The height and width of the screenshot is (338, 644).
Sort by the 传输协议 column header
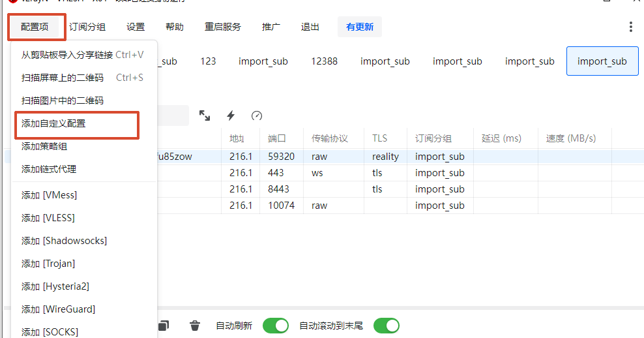point(334,138)
